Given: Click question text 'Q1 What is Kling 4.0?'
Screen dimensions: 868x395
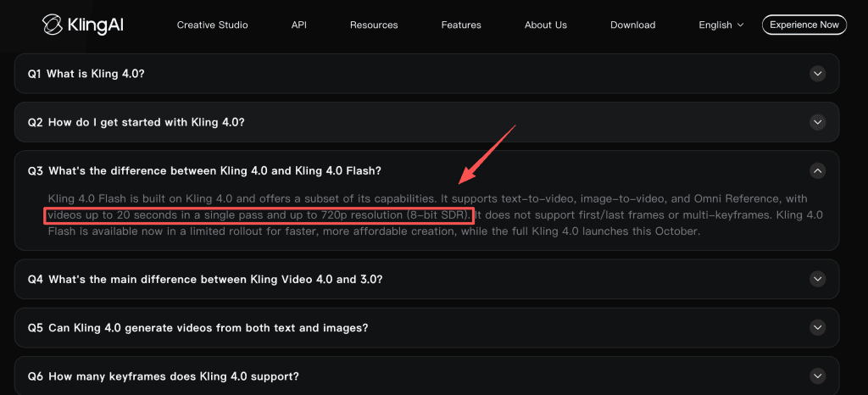Looking at the screenshot, I should (x=86, y=74).
